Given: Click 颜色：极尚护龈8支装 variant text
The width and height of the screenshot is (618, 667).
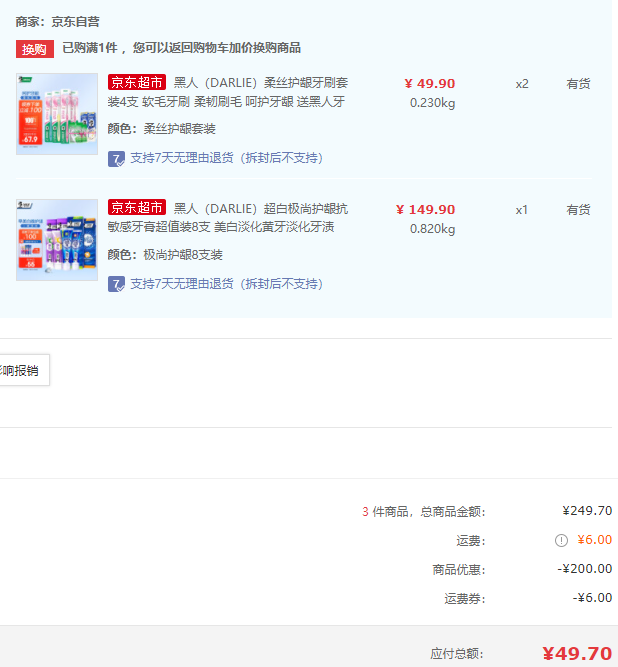Looking at the screenshot, I should [x=165, y=254].
